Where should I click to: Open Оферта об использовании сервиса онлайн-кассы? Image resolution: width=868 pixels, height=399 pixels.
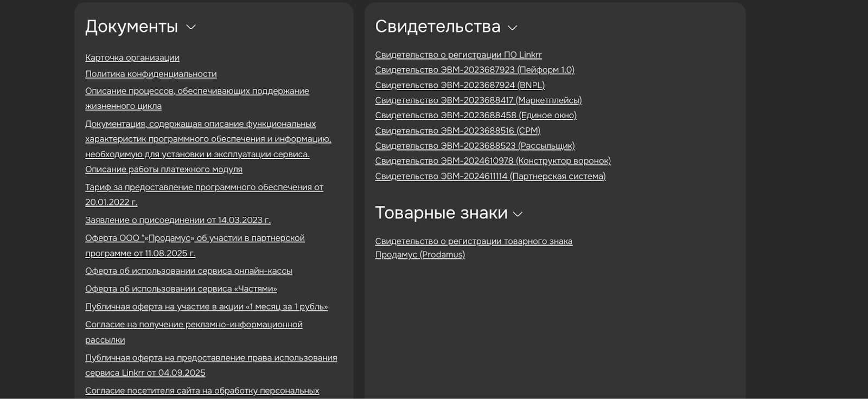(189, 271)
